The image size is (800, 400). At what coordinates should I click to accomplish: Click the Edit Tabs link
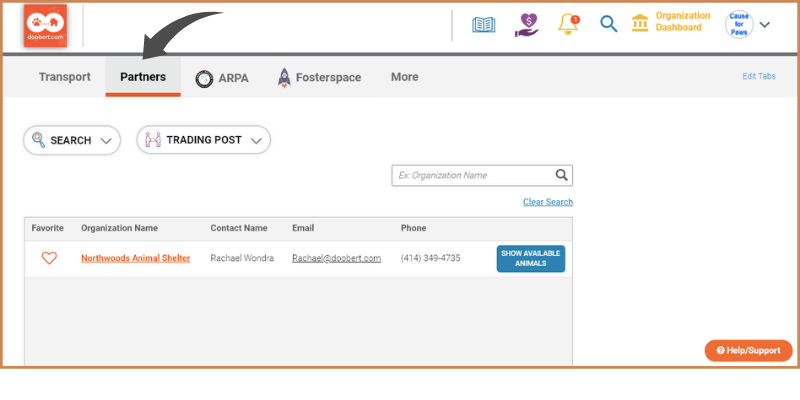coord(759,76)
